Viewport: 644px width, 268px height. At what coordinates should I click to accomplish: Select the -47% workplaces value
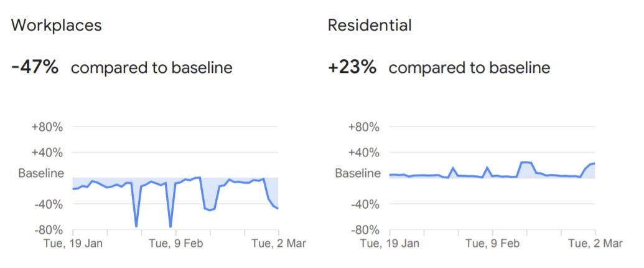point(35,67)
